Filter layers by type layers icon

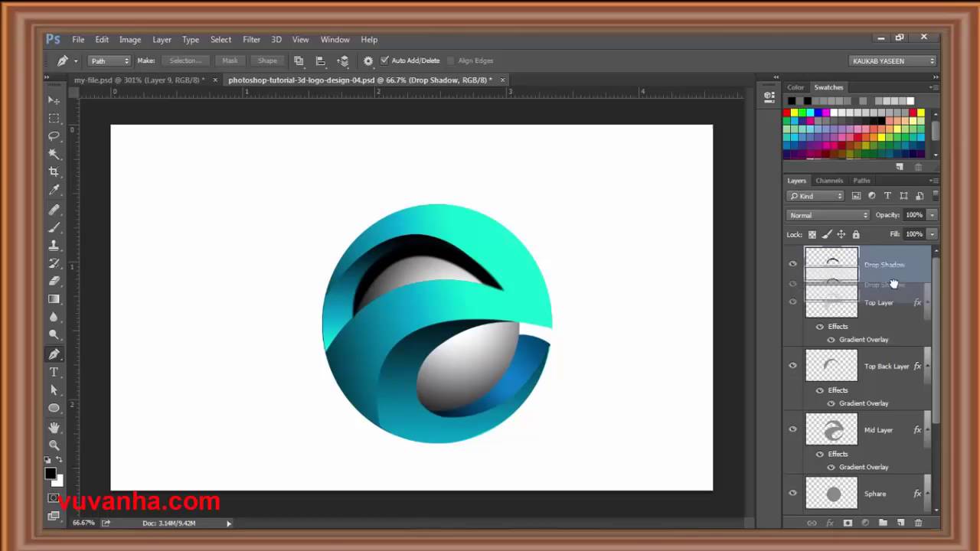point(887,196)
